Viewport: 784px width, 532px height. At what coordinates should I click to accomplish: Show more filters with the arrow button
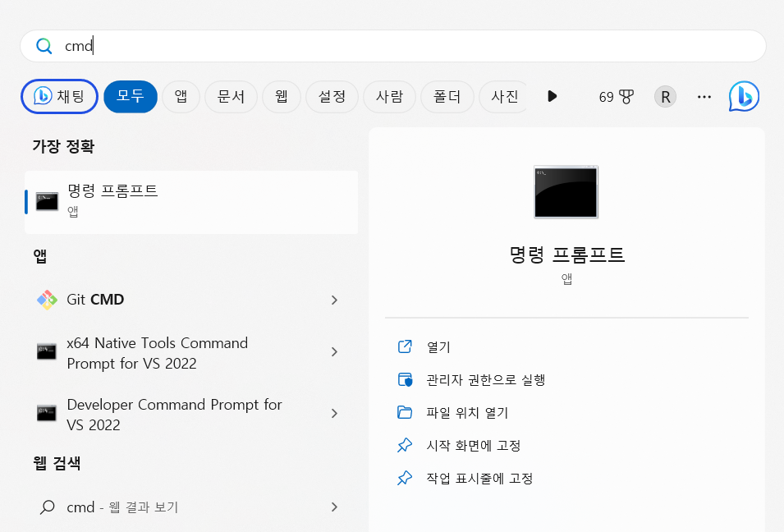(x=552, y=96)
